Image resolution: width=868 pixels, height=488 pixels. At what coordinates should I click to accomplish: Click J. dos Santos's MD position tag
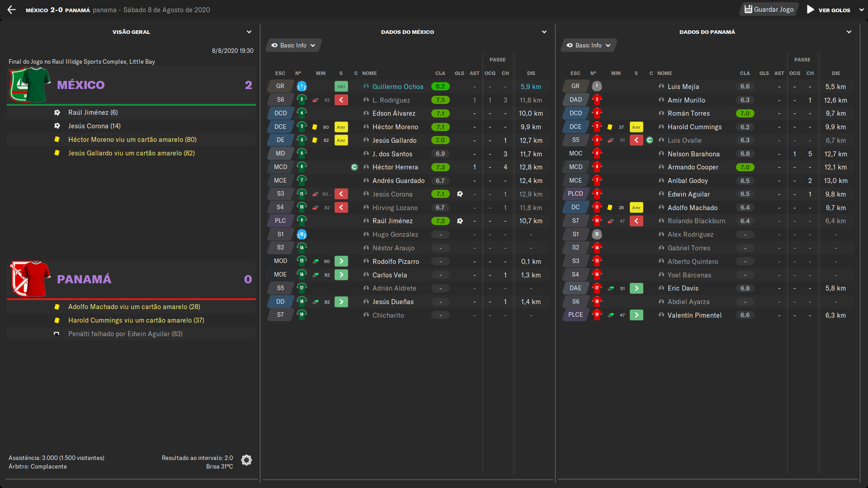tap(281, 154)
